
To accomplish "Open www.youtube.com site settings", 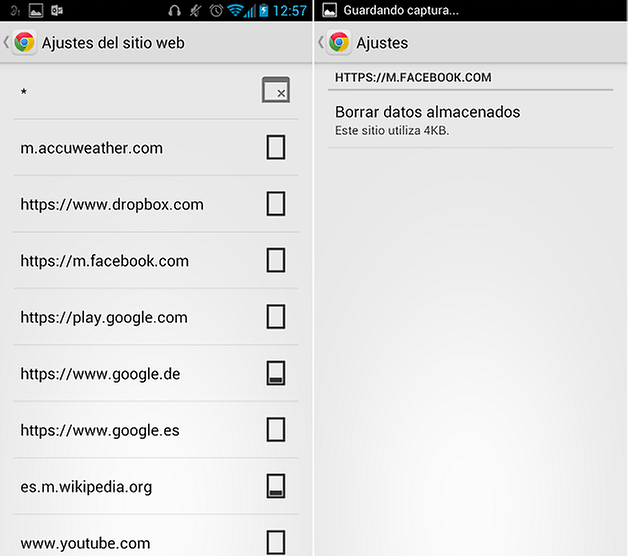I will (x=156, y=536).
